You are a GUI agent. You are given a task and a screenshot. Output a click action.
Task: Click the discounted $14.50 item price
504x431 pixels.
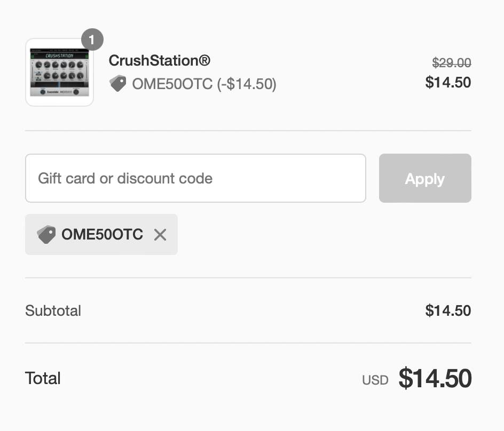(448, 82)
